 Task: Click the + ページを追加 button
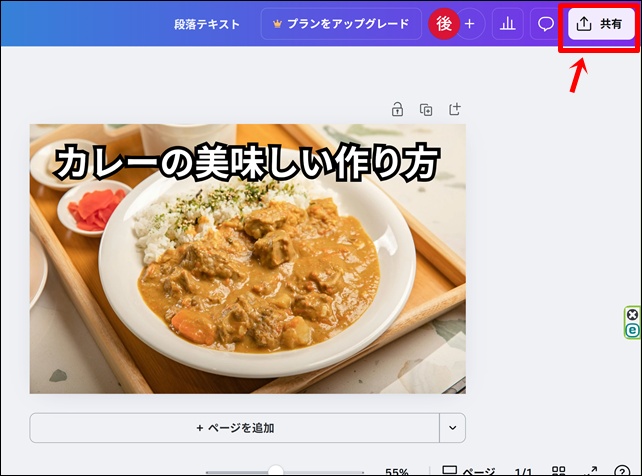235,427
